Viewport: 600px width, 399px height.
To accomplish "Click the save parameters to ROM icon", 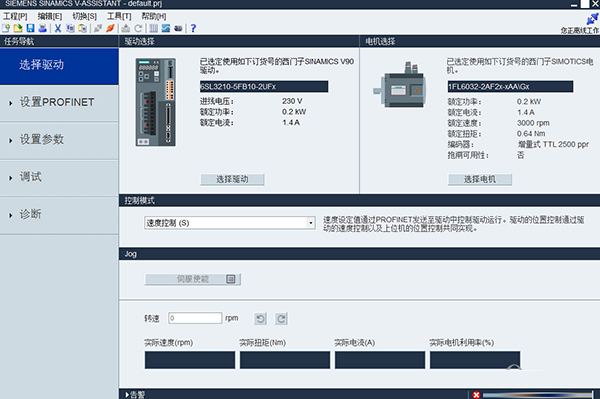I will point(126,28).
